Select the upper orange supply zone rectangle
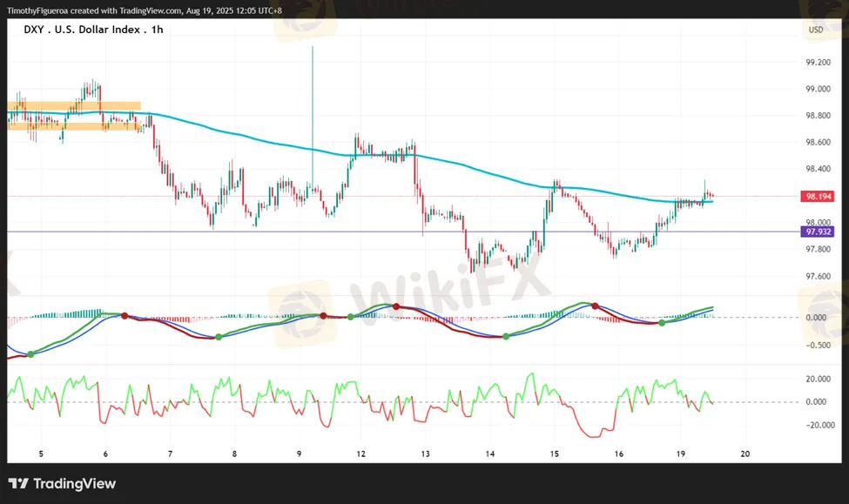Viewport: 849px width, 504px height. pos(74,106)
